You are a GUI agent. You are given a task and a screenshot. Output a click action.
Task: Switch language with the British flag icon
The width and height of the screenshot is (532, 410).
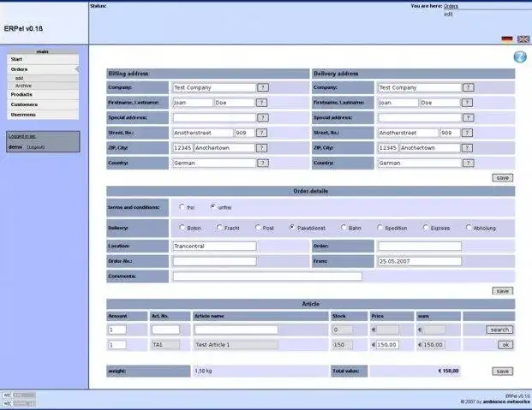point(523,39)
